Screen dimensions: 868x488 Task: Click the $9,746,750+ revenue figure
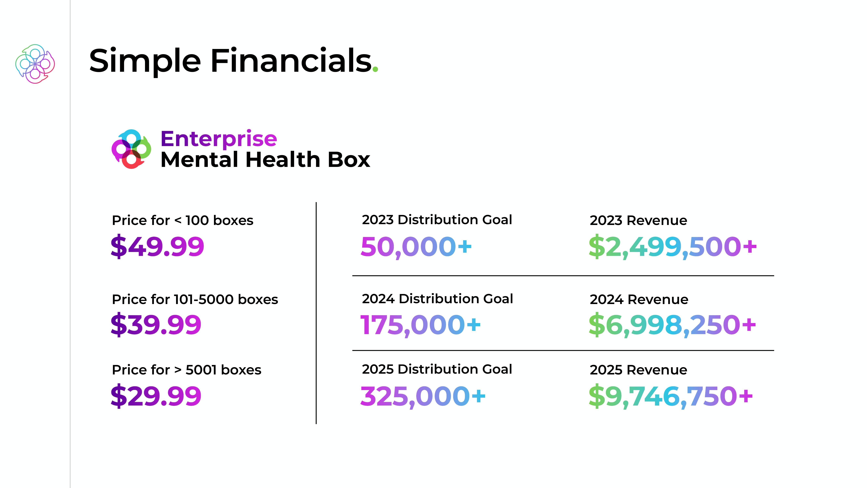(671, 396)
